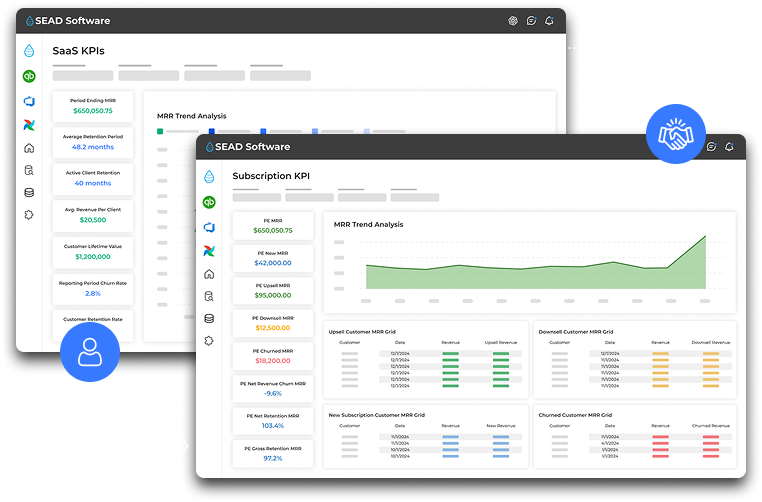The image size is (762, 502).
Task: Click the blue handshake circle icon
Action: tap(675, 134)
